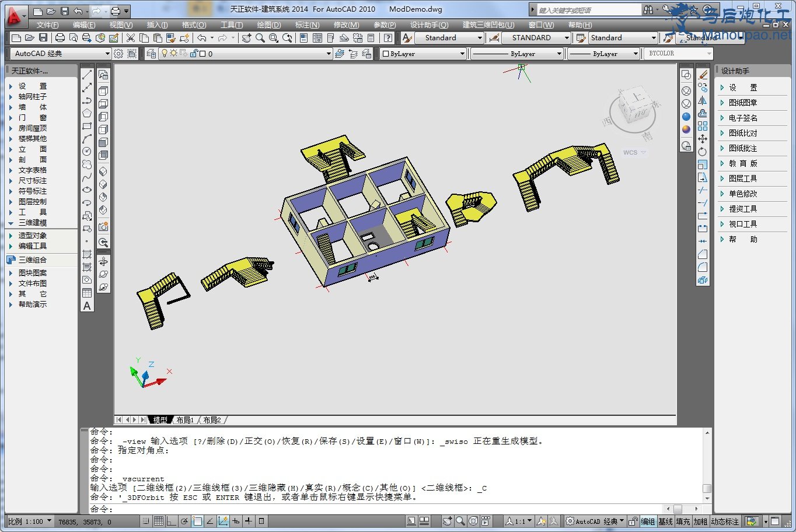Switch to the 布局1 layout tab
This screenshot has width=796, height=532.
(184, 420)
